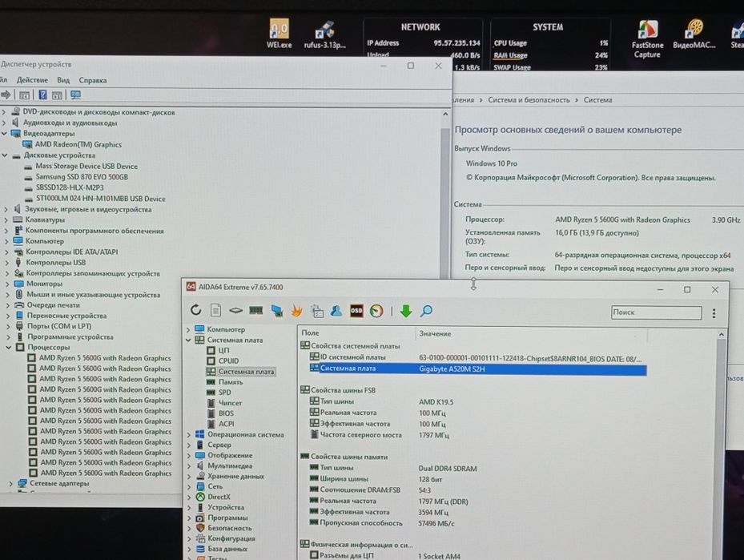Open the Справка menu in Device Manager
This screenshot has width=744, height=560.
pos(93,80)
